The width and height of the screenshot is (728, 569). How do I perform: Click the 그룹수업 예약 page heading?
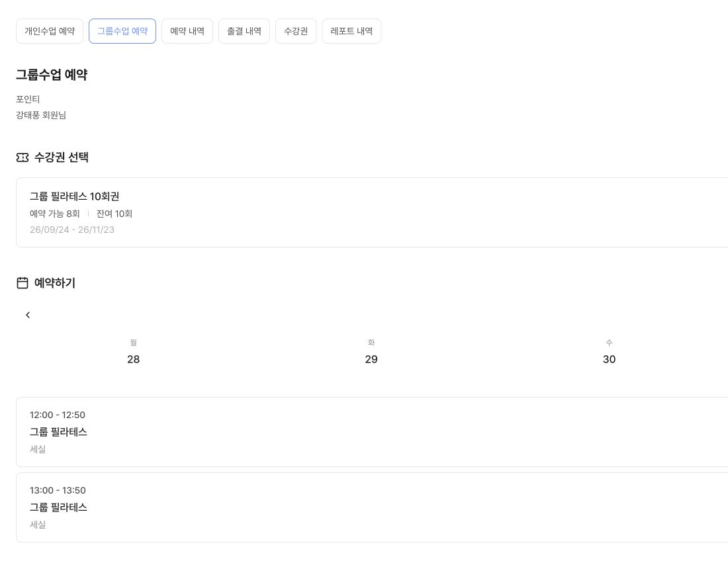(52, 75)
